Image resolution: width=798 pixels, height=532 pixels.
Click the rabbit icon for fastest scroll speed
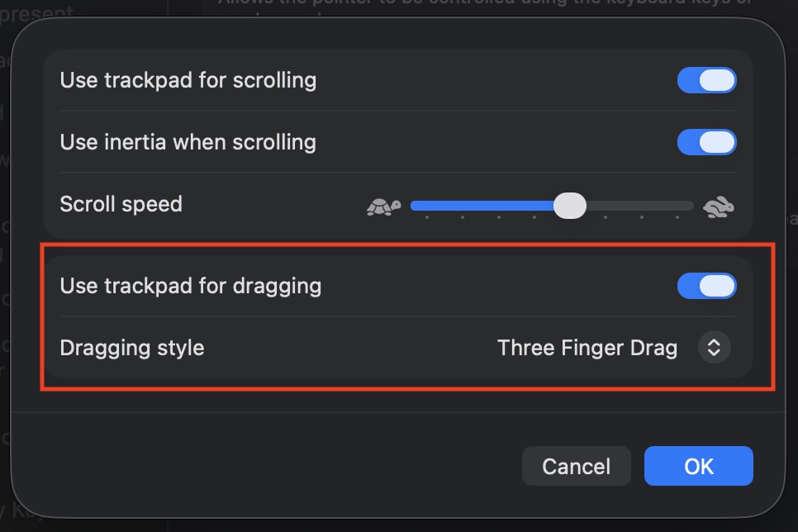[720, 205]
